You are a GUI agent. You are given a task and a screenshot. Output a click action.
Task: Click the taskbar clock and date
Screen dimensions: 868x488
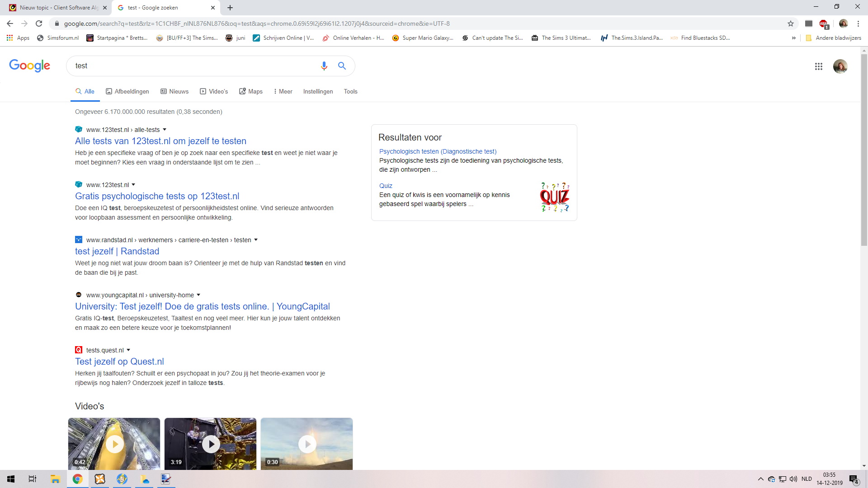point(830,479)
